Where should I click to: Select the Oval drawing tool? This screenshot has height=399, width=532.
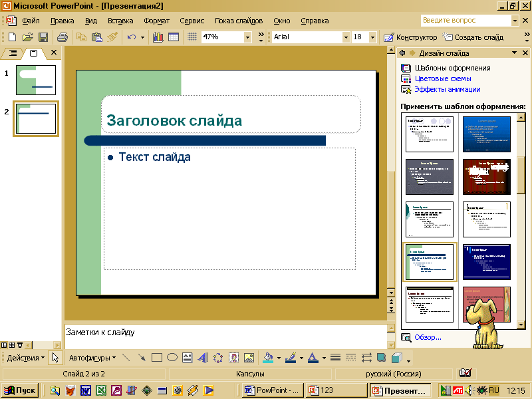[x=172, y=358]
